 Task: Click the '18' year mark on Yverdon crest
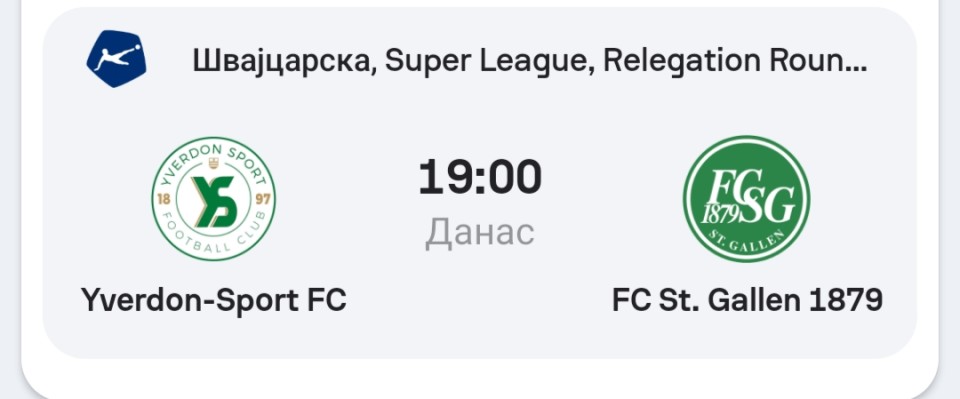pos(163,200)
